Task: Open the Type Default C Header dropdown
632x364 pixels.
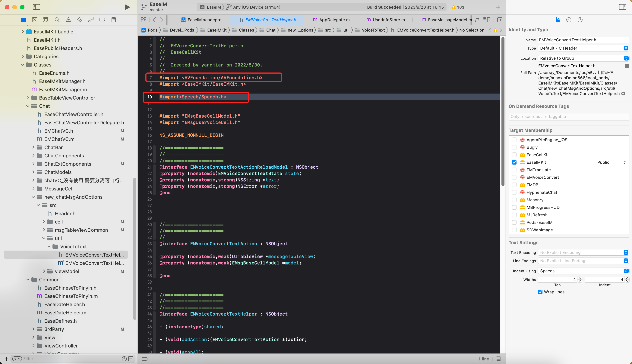Action: [x=583, y=48]
